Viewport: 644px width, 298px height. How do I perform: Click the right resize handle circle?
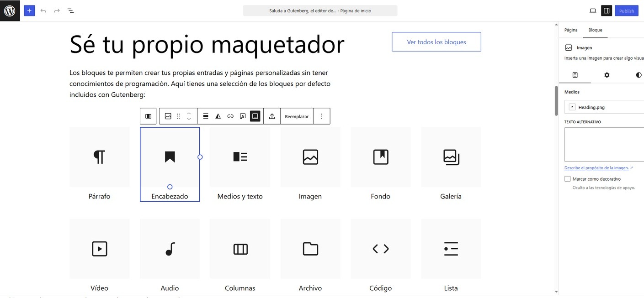[200, 157]
